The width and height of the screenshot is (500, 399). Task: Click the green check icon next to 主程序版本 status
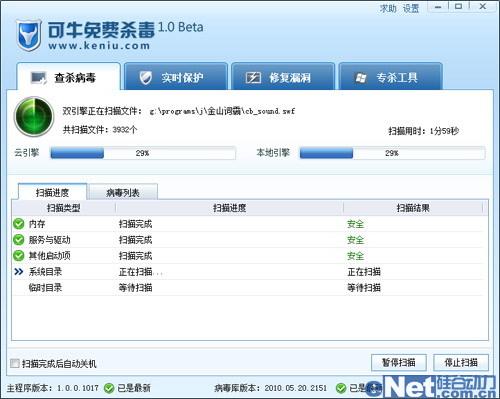pos(109,388)
